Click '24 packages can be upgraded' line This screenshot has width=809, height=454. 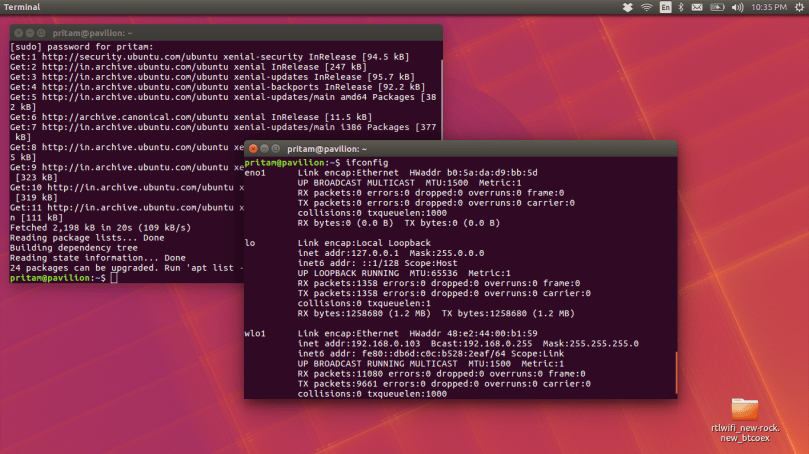[126, 268]
